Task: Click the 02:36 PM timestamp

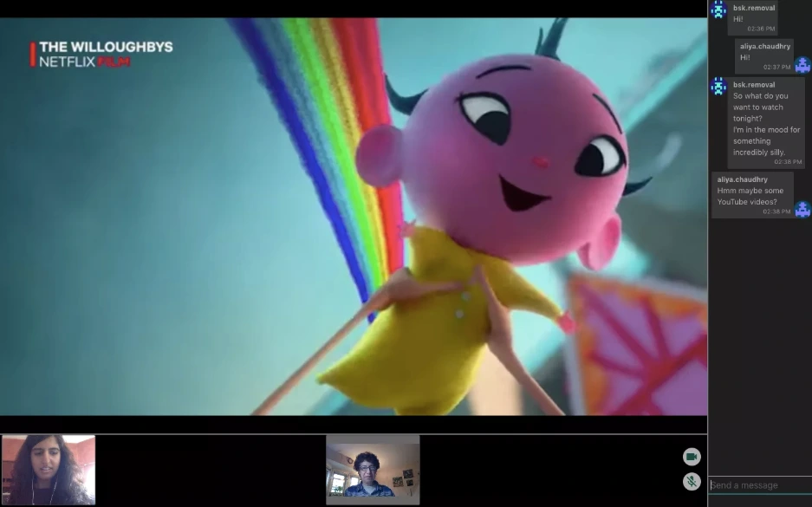Action: click(761, 29)
